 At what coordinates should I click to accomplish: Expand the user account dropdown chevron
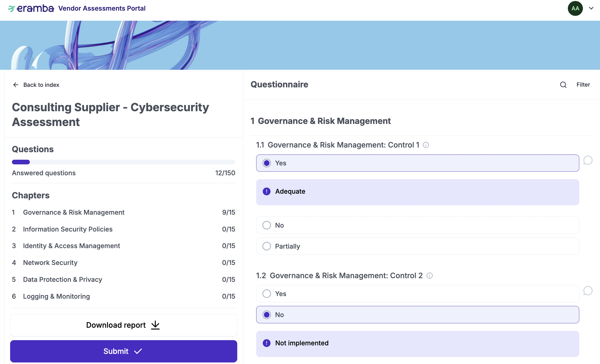pyautogui.click(x=591, y=8)
